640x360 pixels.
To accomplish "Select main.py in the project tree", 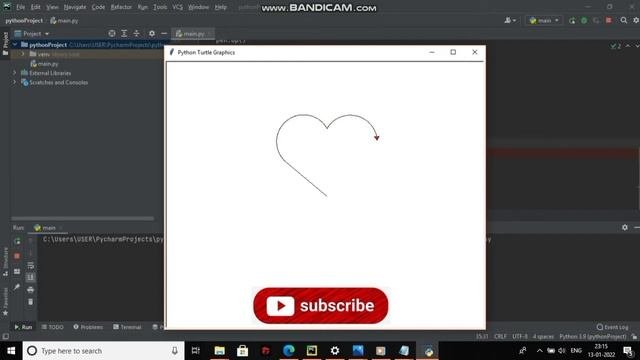I will click(44, 64).
